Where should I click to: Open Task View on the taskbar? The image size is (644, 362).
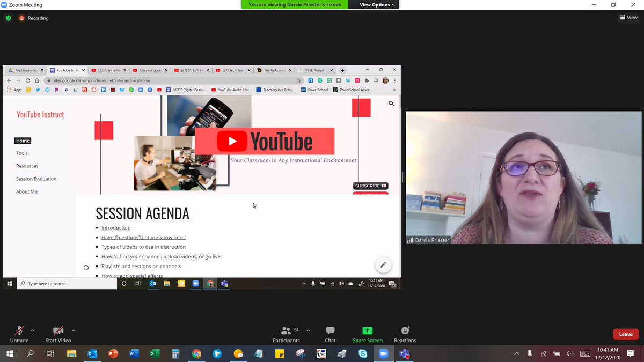coord(50,354)
